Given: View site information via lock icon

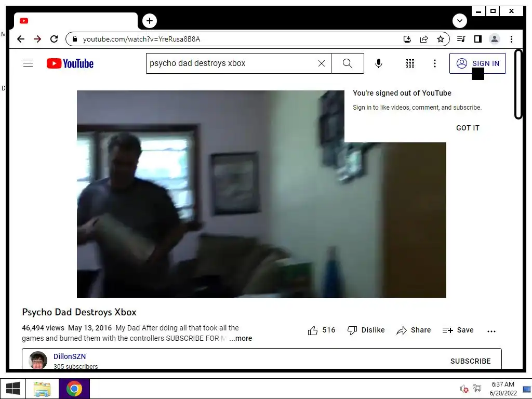Looking at the screenshot, I should tap(75, 39).
